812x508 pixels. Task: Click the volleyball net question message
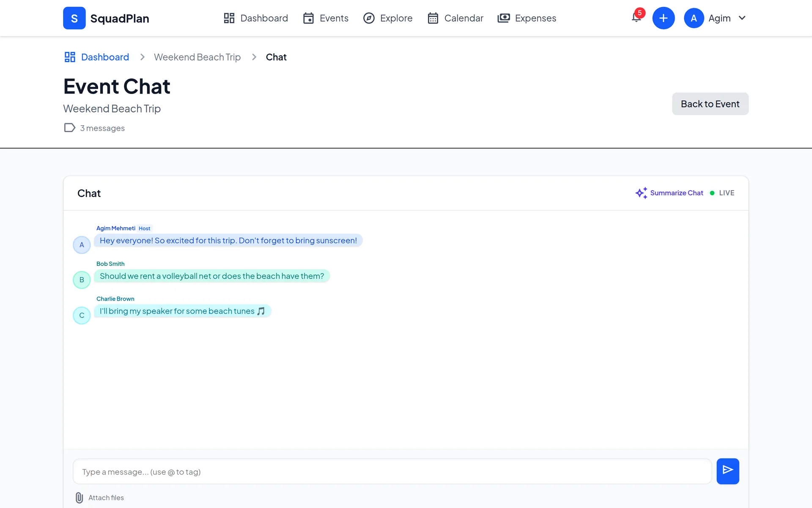(212, 276)
